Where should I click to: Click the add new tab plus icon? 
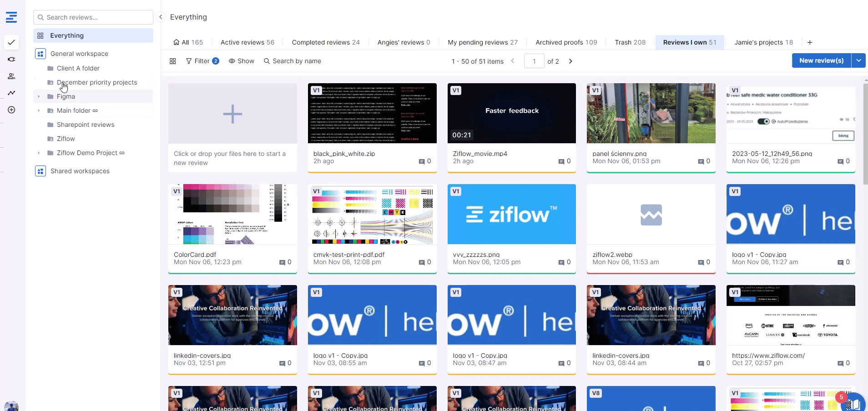tap(810, 42)
